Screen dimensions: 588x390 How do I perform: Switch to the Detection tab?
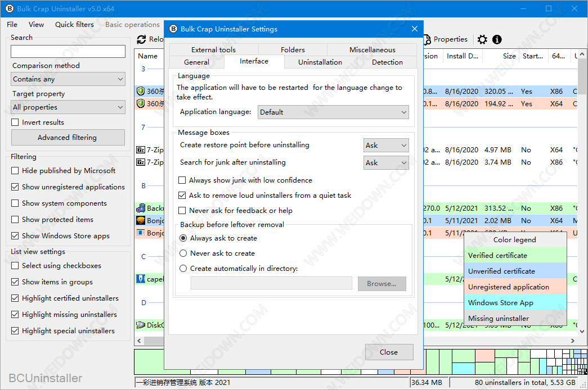(x=387, y=62)
